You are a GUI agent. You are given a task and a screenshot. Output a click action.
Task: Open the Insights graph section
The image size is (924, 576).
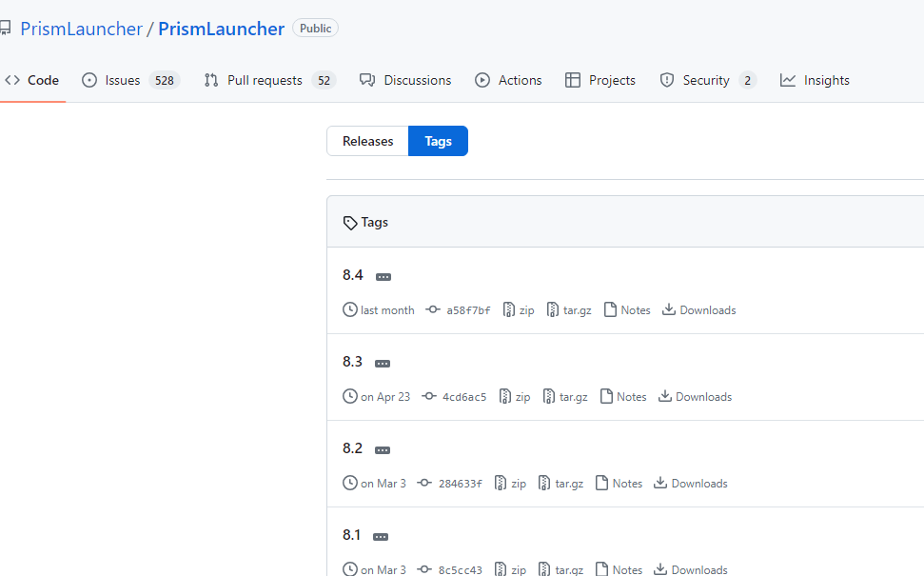[x=815, y=80]
